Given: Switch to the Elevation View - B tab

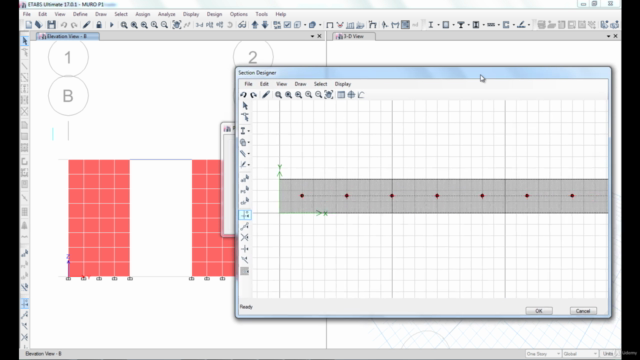Looking at the screenshot, I should tap(68, 36).
